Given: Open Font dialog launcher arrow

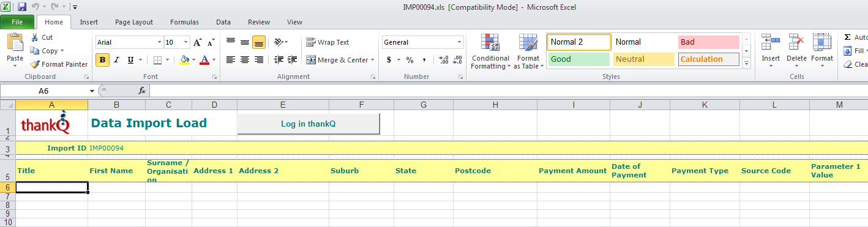Looking at the screenshot, I should coord(214,77).
